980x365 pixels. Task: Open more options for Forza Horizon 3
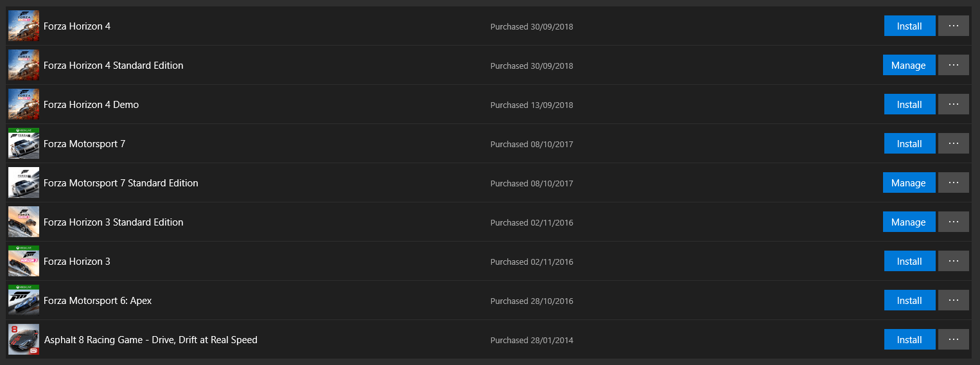[954, 262]
